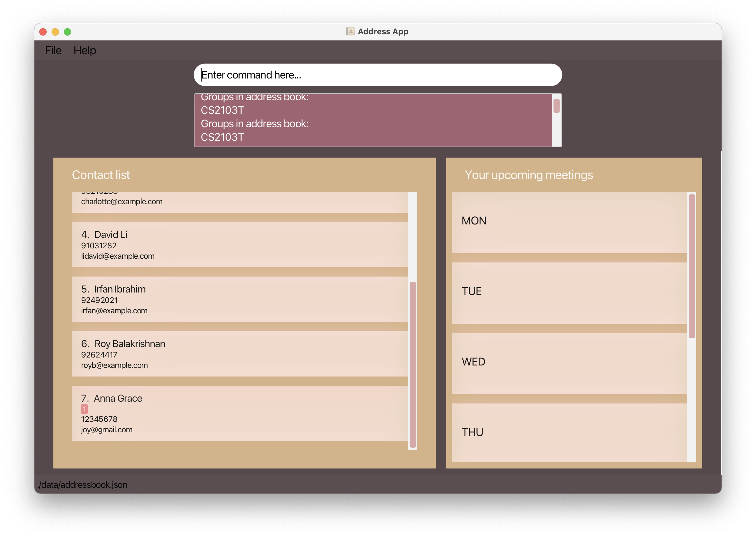Click the upcoming meetings scrollbar thumb
Image resolution: width=756 pixels, height=539 pixels.
tap(692, 266)
